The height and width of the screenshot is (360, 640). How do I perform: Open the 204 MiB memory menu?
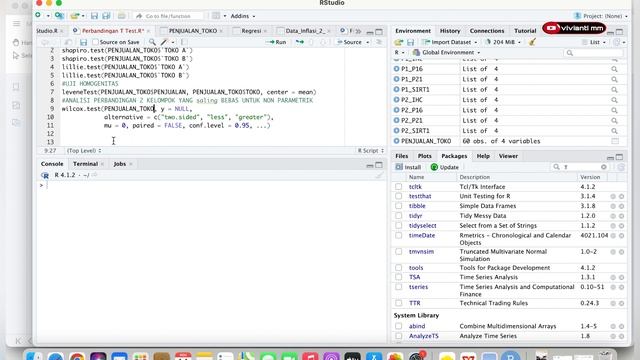[x=503, y=42]
